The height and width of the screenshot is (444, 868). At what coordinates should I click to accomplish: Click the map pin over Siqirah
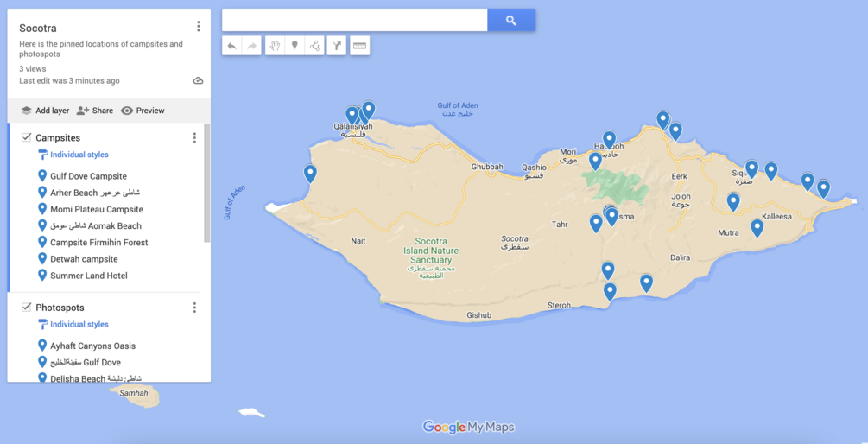[x=751, y=168]
